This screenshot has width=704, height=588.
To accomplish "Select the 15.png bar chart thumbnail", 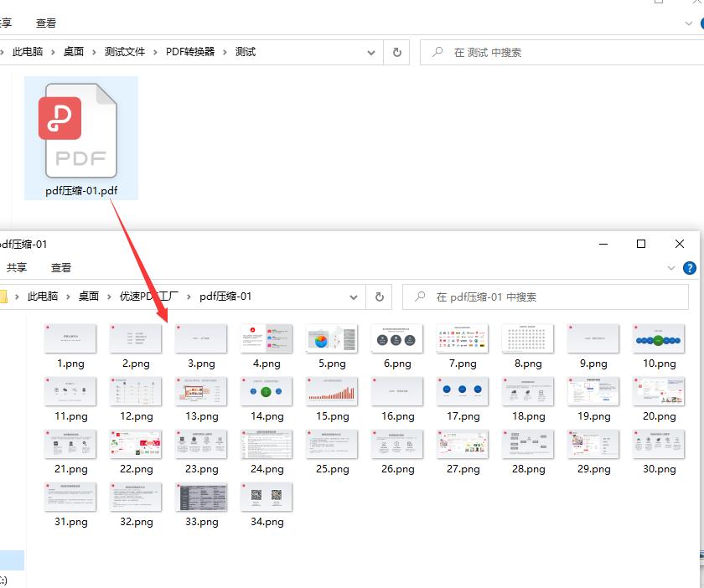I will pyautogui.click(x=331, y=392).
